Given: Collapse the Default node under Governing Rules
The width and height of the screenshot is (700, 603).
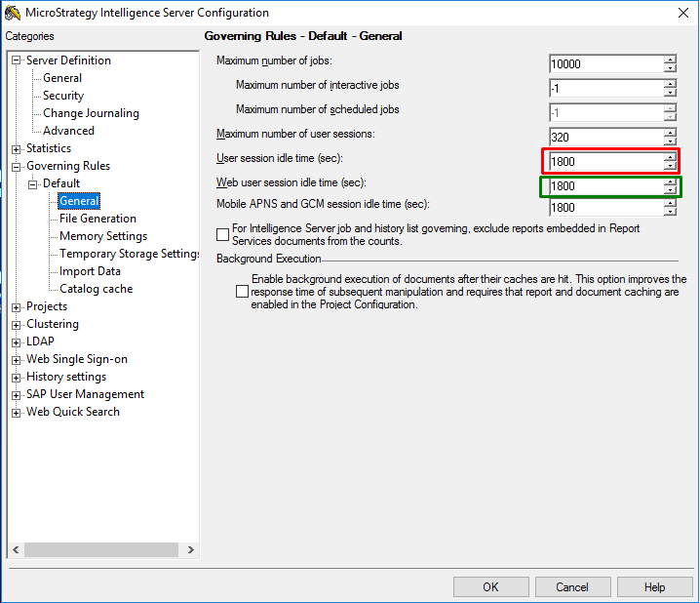Looking at the screenshot, I should (x=32, y=184).
